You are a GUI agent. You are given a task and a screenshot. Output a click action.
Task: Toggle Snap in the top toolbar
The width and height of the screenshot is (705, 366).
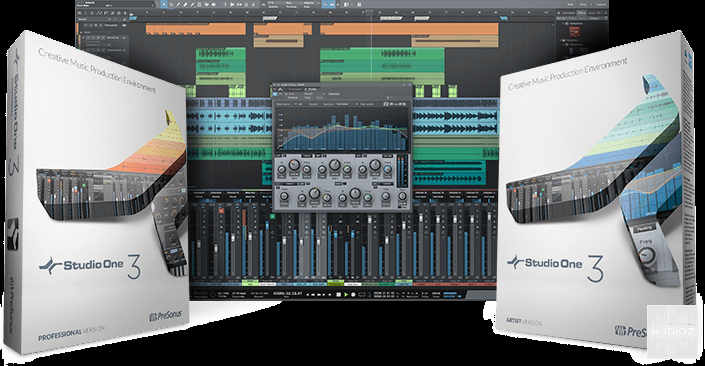[326, 4]
